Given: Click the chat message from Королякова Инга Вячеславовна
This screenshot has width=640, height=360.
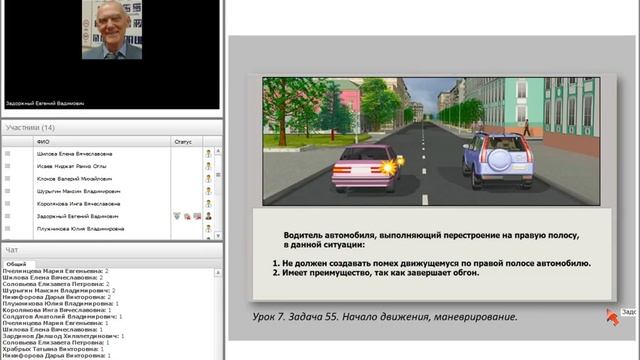Looking at the screenshot, I should click(57, 310).
